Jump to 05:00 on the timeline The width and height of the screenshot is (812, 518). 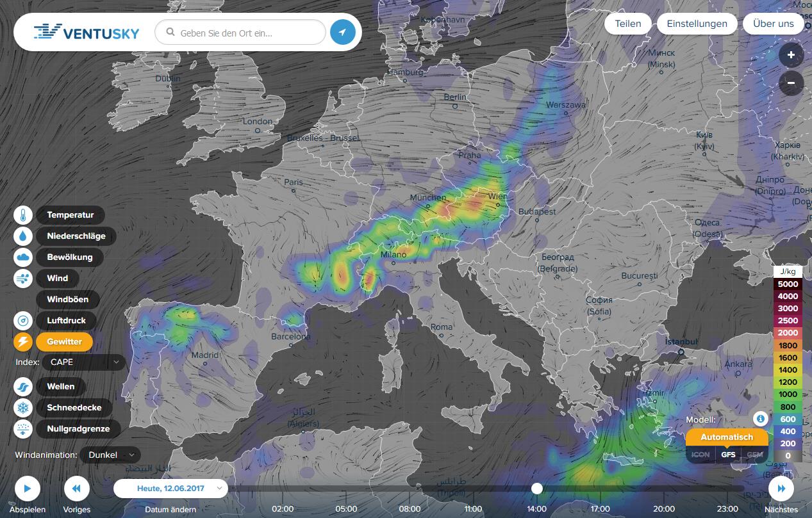coord(346,509)
